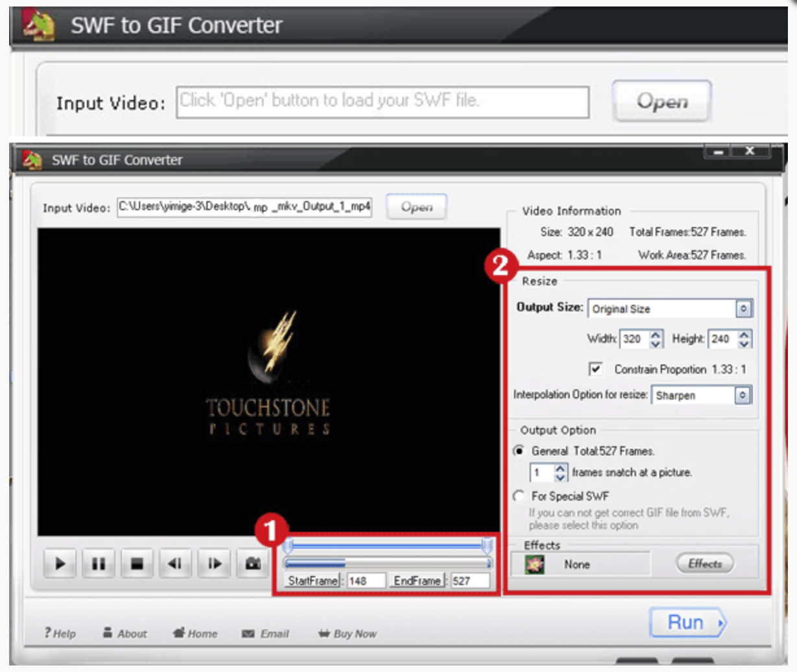Advance to the next frame
Image resolution: width=797 pixels, height=672 pixels.
click(x=214, y=564)
